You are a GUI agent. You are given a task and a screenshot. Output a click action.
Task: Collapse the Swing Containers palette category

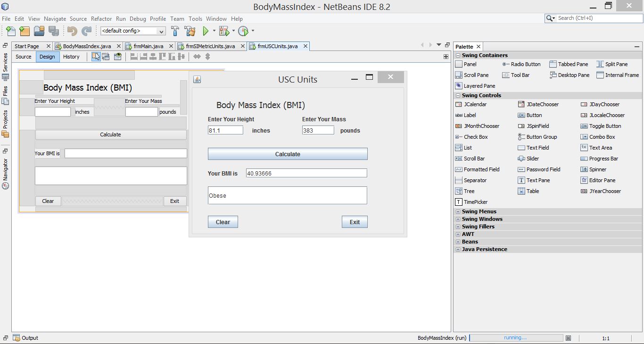pyautogui.click(x=458, y=56)
